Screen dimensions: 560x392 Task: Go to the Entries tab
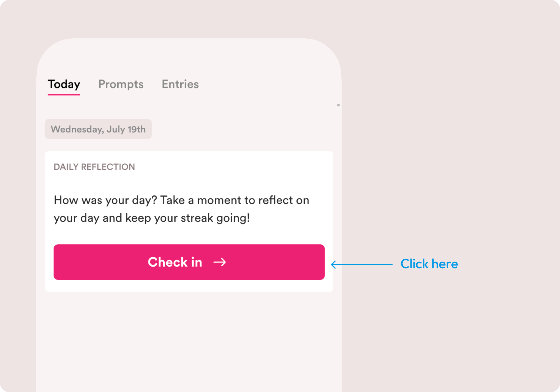click(180, 84)
